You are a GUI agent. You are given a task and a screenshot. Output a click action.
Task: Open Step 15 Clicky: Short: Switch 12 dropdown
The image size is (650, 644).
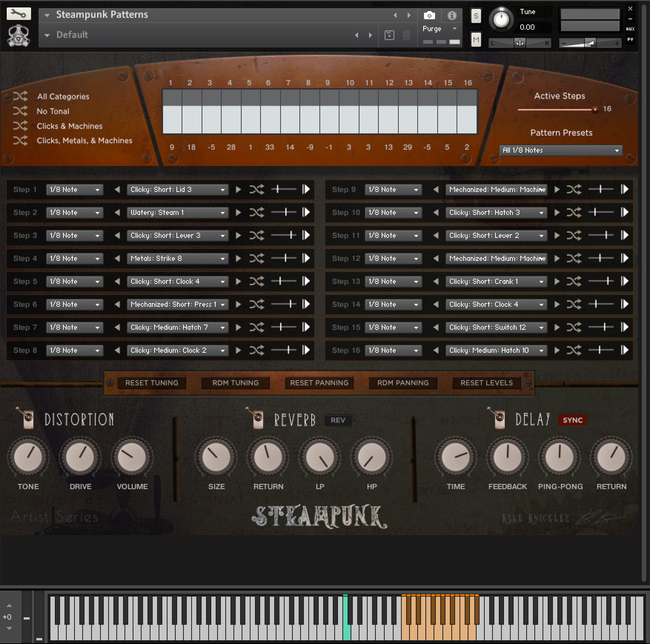coord(496,327)
